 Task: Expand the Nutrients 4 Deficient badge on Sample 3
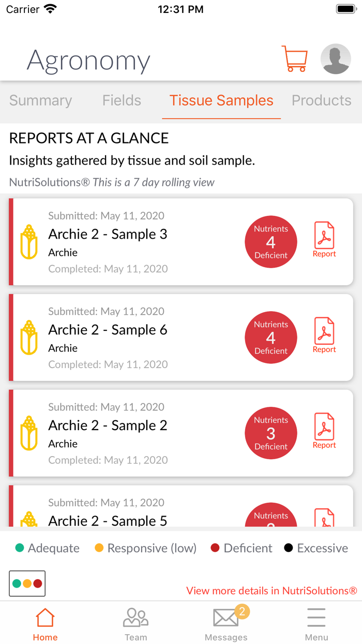point(271,241)
